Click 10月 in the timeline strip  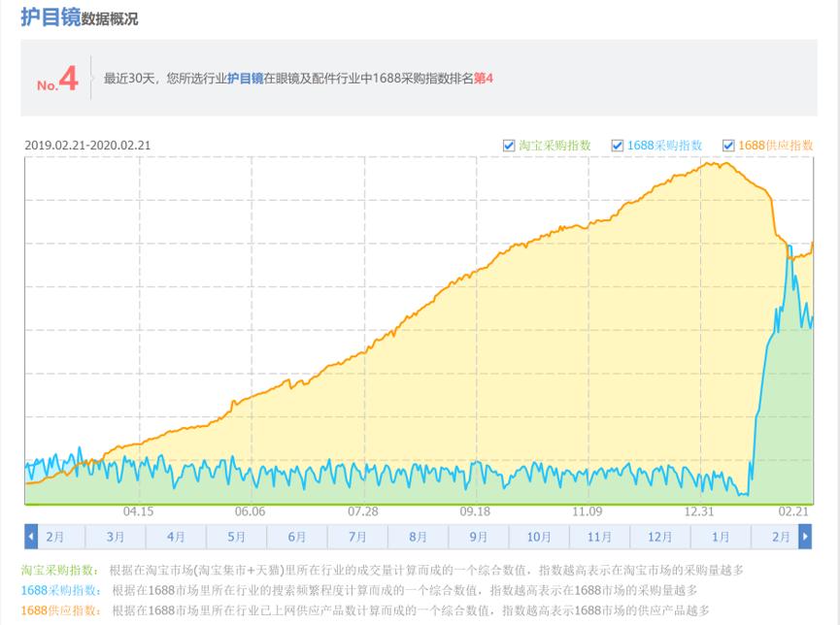click(x=539, y=537)
